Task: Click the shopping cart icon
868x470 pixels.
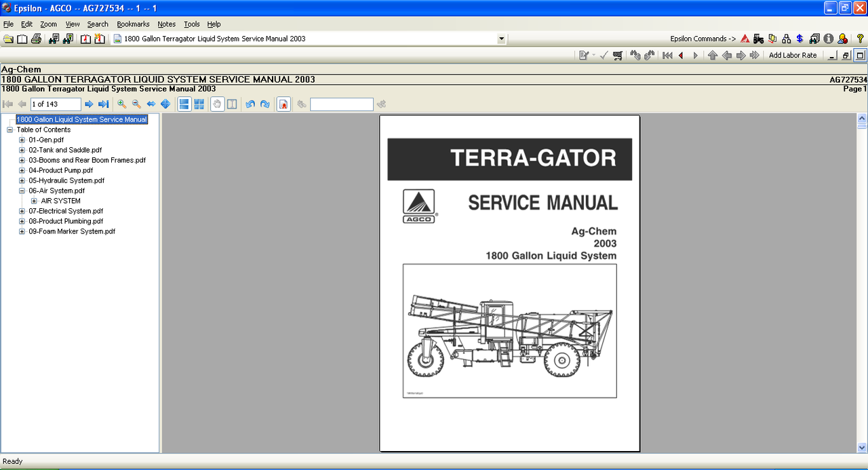Action: pos(618,55)
